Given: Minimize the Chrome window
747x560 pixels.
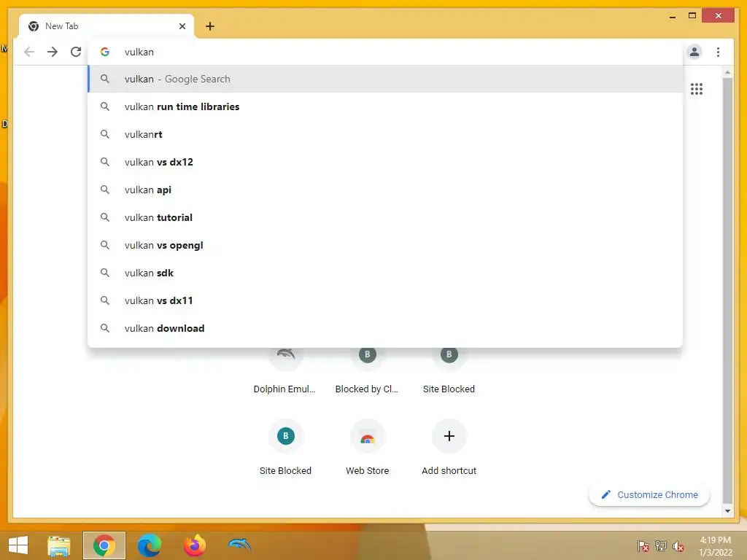Looking at the screenshot, I should 672,16.
